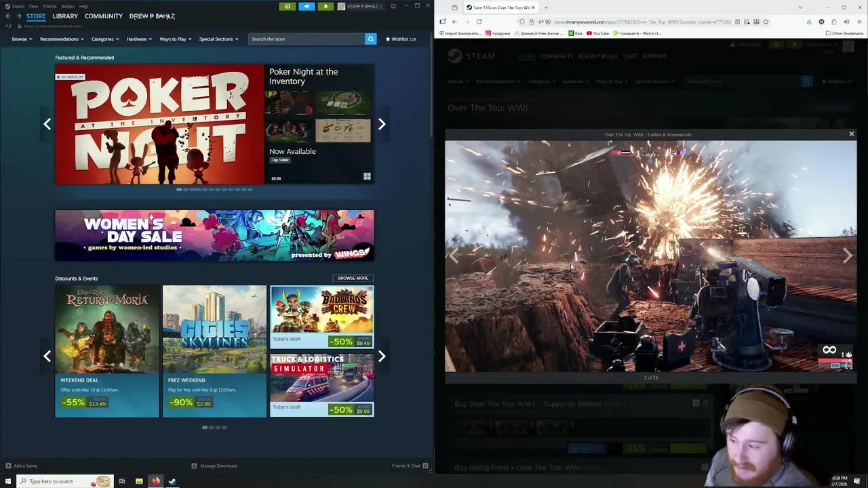
Task: Open the Help menu
Action: coord(83,6)
